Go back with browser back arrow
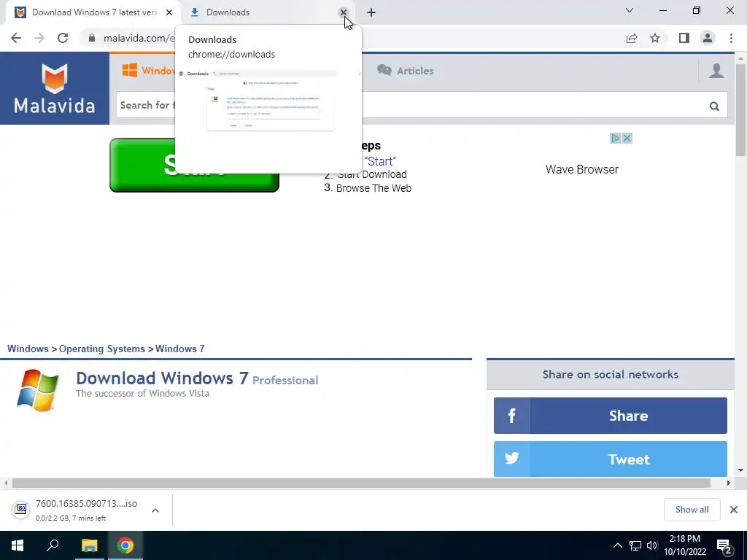Screen dimensions: 747x560 point(16,38)
